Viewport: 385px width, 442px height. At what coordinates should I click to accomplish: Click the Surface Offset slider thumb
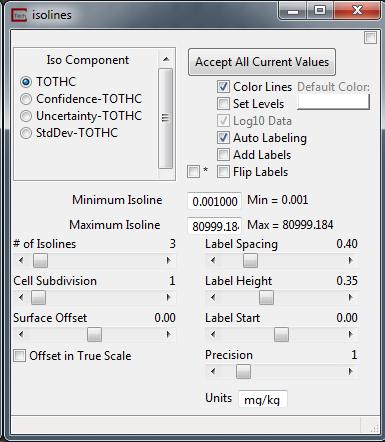[x=94, y=335]
